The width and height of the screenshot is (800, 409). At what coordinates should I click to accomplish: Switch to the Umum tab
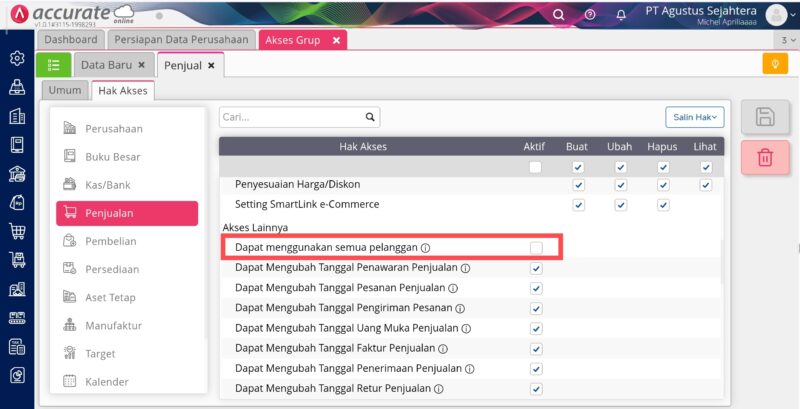coord(65,91)
